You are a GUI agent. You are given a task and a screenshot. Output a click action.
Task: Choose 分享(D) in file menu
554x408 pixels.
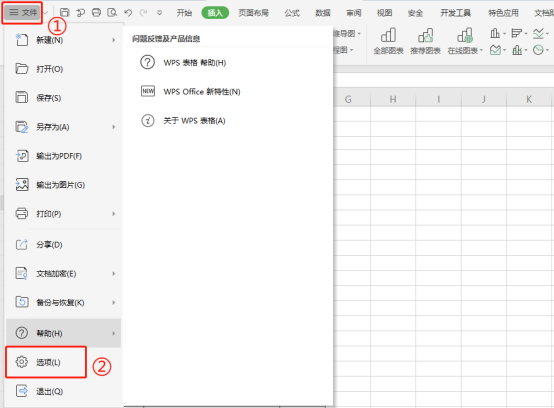[64, 244]
